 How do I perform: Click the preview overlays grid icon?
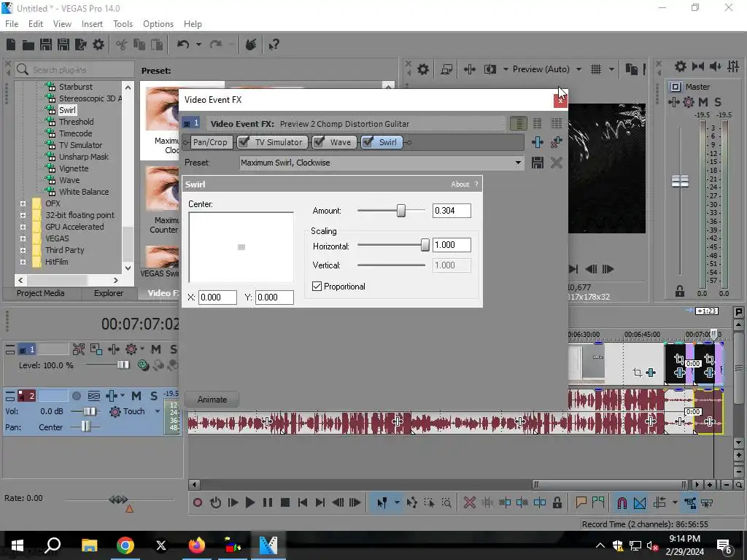[596, 69]
